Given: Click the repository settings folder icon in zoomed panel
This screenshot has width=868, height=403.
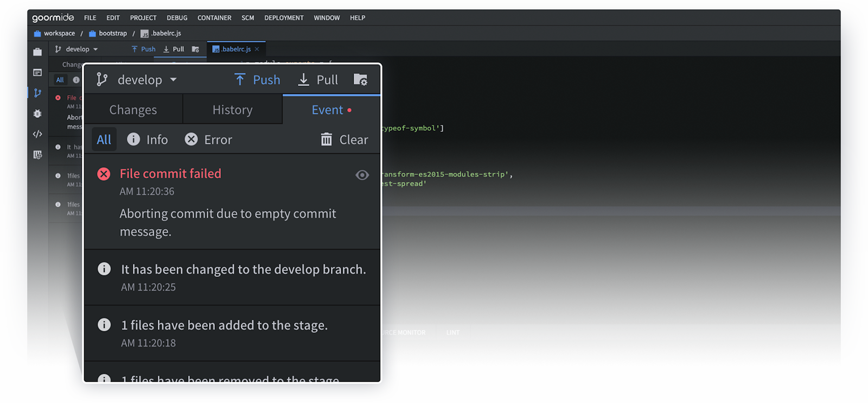Looking at the screenshot, I should click(x=360, y=80).
